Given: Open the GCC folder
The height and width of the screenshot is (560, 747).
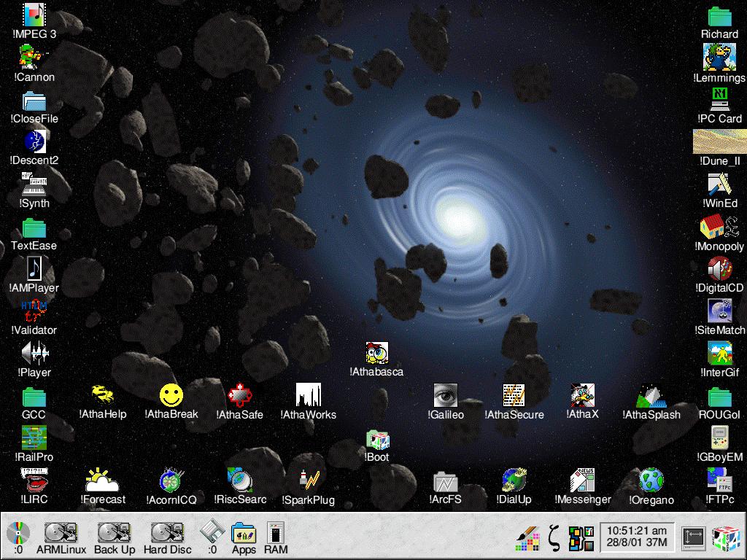Looking at the screenshot, I should pos(34,397).
